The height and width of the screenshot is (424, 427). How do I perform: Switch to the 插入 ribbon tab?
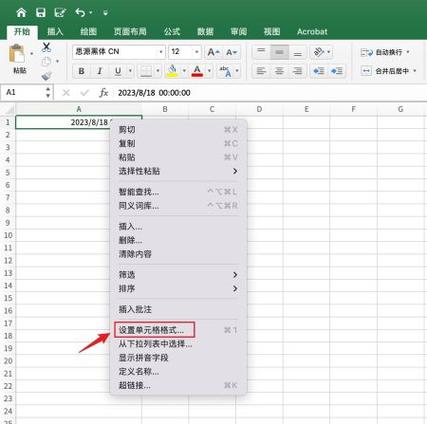click(55, 32)
